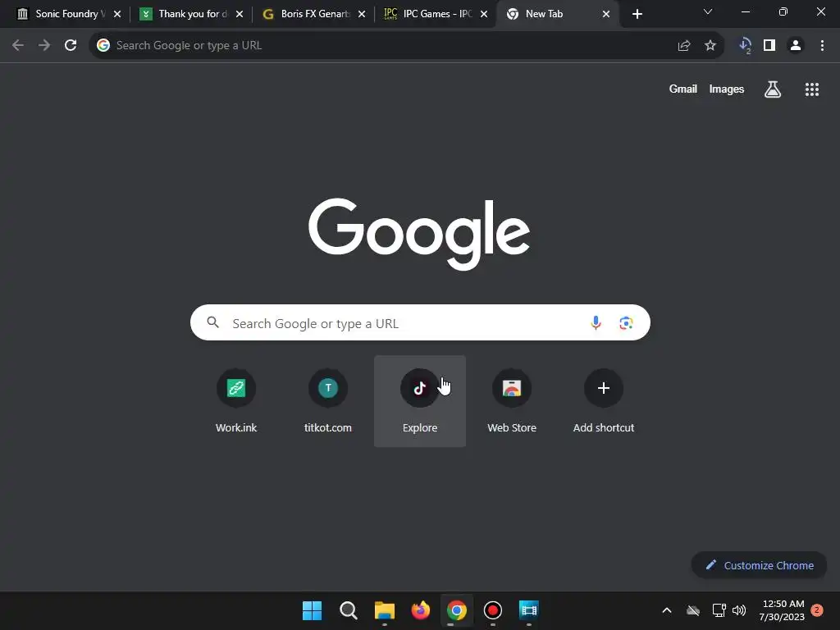Open the taskbar Search magnifier

tap(348, 610)
